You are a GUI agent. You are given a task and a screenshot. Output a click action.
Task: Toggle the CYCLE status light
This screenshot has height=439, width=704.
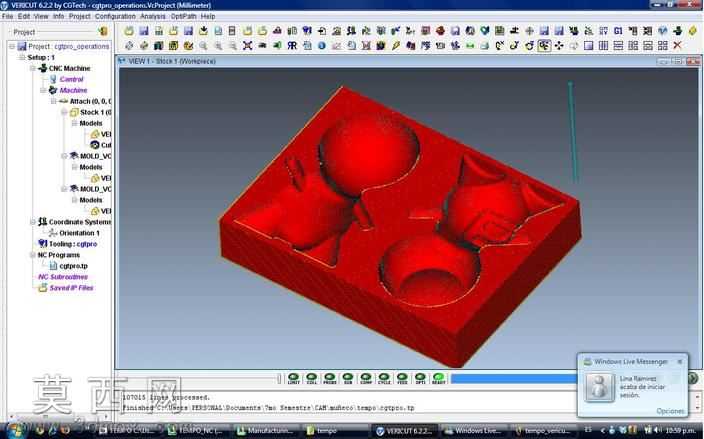[x=384, y=378]
